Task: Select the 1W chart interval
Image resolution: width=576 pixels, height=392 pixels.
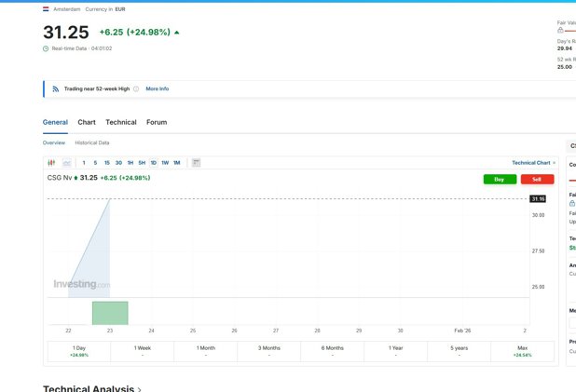Action: (165, 163)
